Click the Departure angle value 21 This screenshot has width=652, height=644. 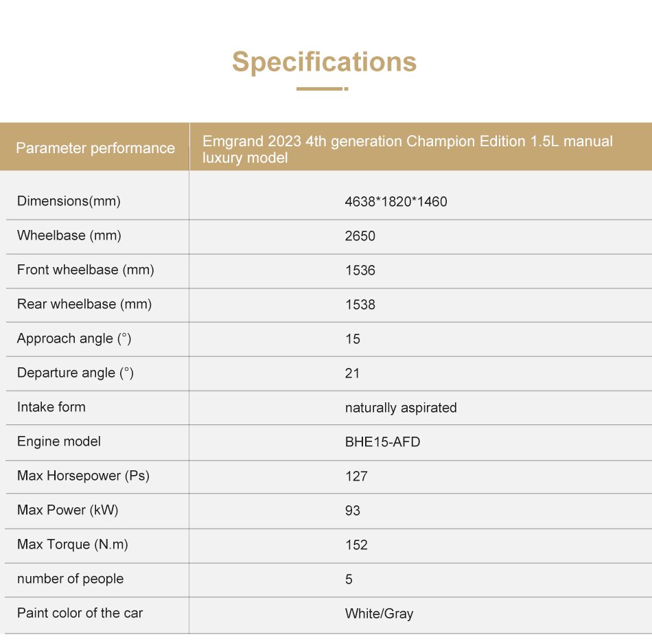click(352, 373)
